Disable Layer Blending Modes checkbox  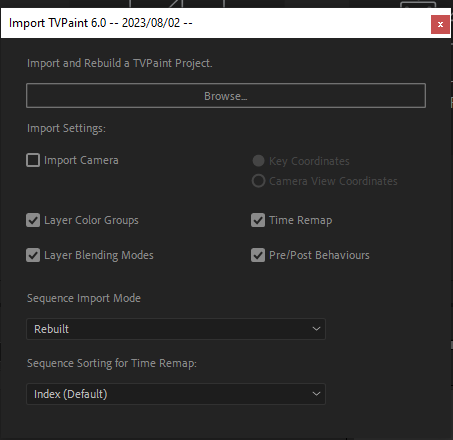click(x=33, y=255)
